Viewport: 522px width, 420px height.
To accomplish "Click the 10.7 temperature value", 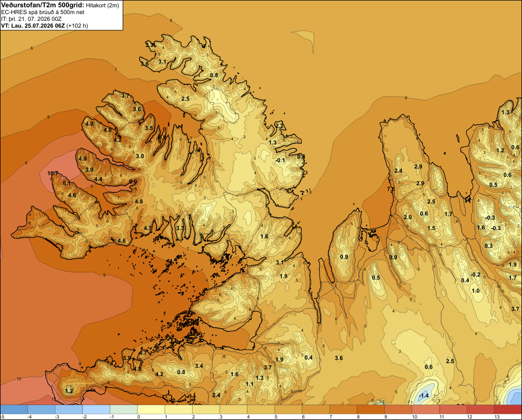I will 53,173.
